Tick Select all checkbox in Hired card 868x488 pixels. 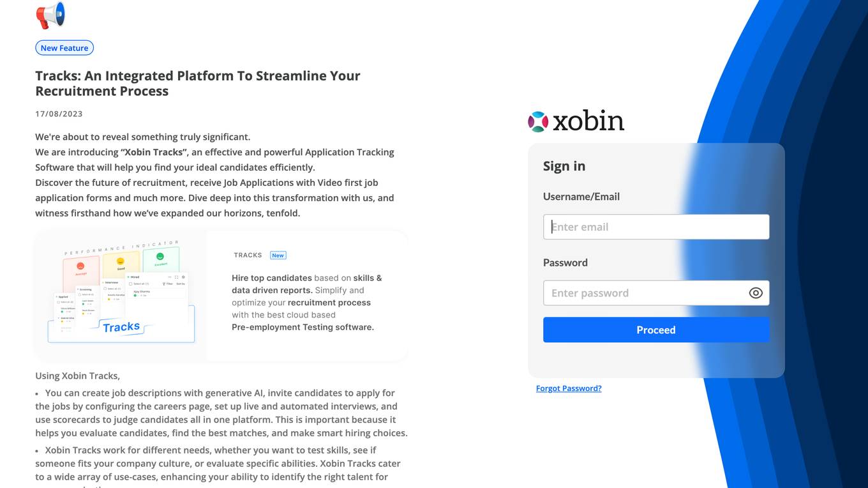(x=130, y=284)
